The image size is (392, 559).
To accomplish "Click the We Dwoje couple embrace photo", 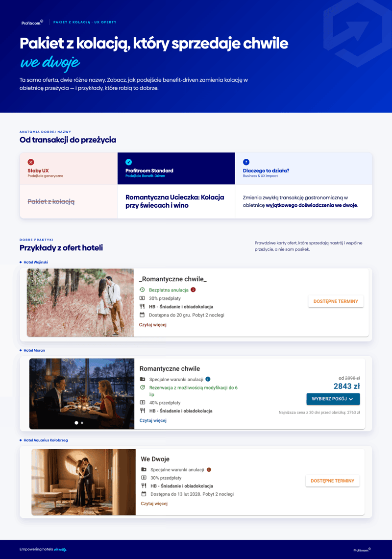I will coord(83,482).
